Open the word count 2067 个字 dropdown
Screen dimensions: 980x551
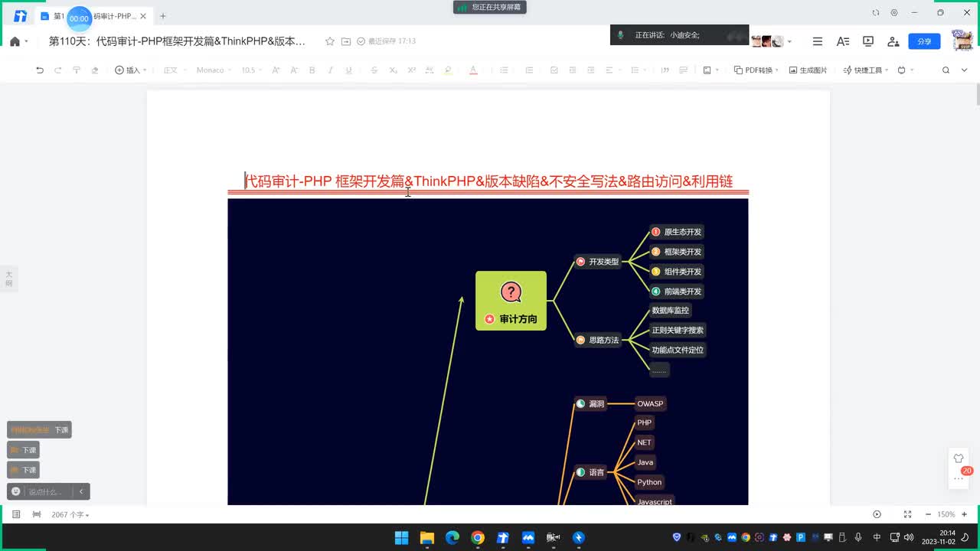point(70,515)
